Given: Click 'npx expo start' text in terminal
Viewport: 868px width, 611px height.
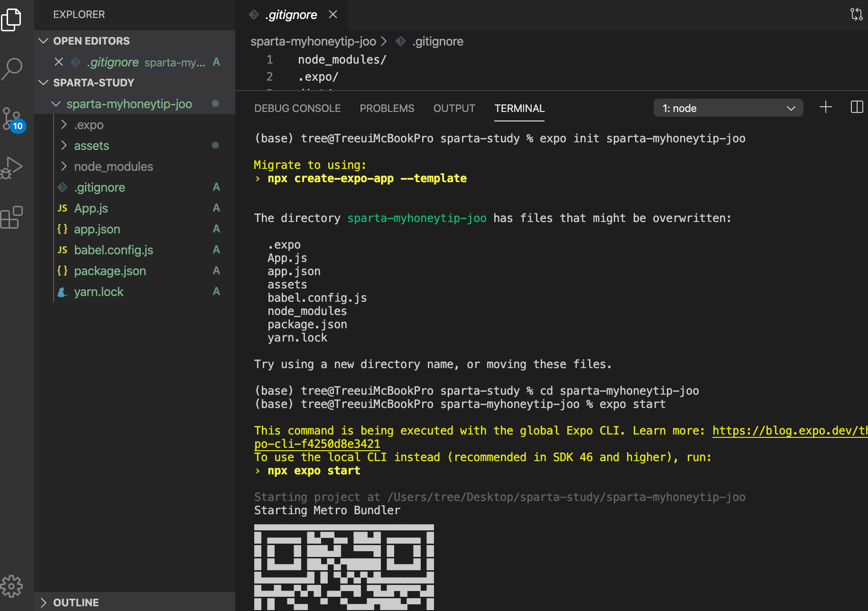Looking at the screenshot, I should coord(314,471).
